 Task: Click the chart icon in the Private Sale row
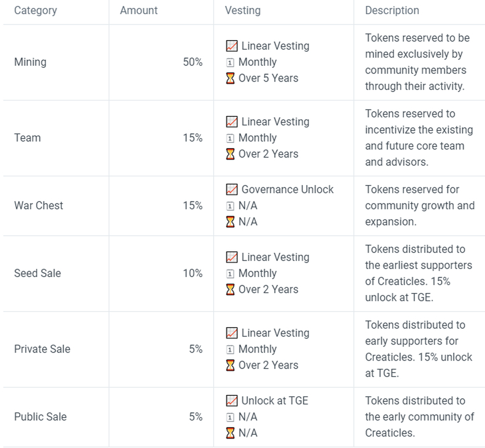pos(232,333)
